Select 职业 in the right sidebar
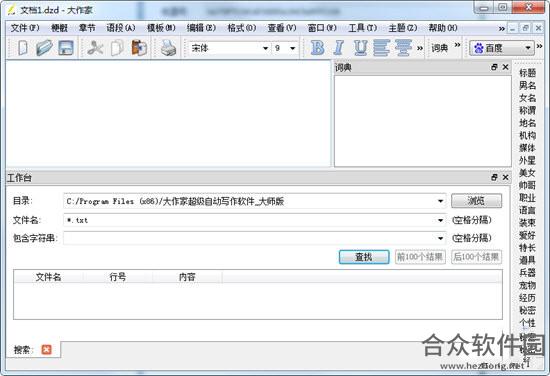Viewport: 550px width, 376px height. 527,198
